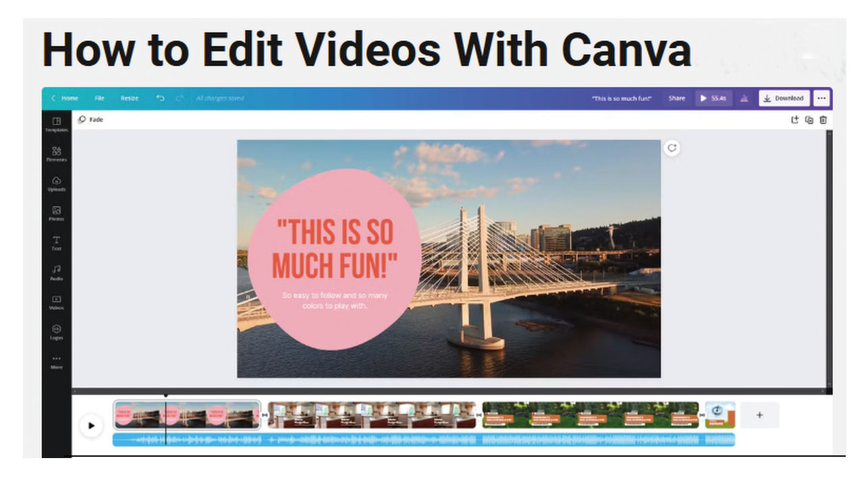Image resolution: width=868 pixels, height=479 pixels.
Task: Click the Download button
Action: [784, 98]
